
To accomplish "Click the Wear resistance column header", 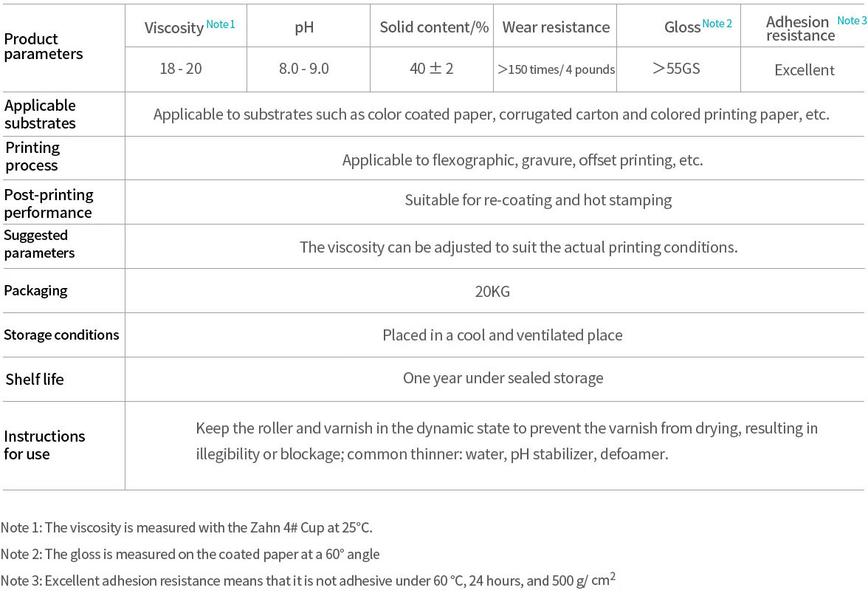I will point(556,28).
